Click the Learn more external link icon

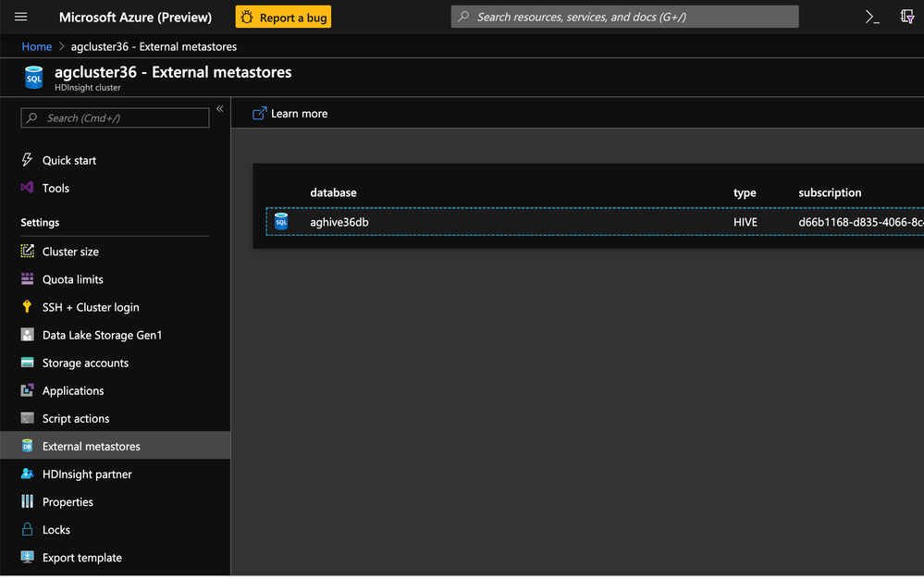259,113
